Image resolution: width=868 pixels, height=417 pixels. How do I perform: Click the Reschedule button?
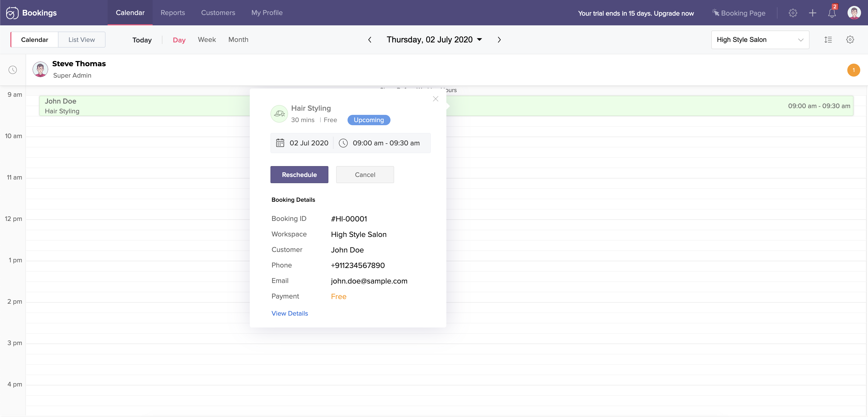coord(299,175)
